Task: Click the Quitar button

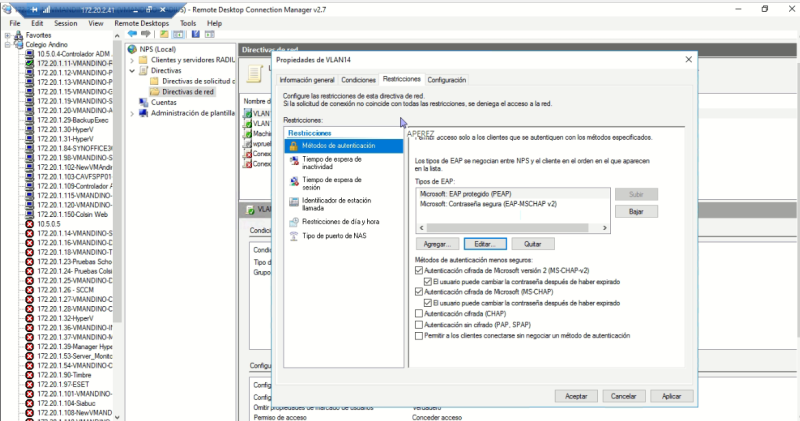Action: (x=533, y=244)
